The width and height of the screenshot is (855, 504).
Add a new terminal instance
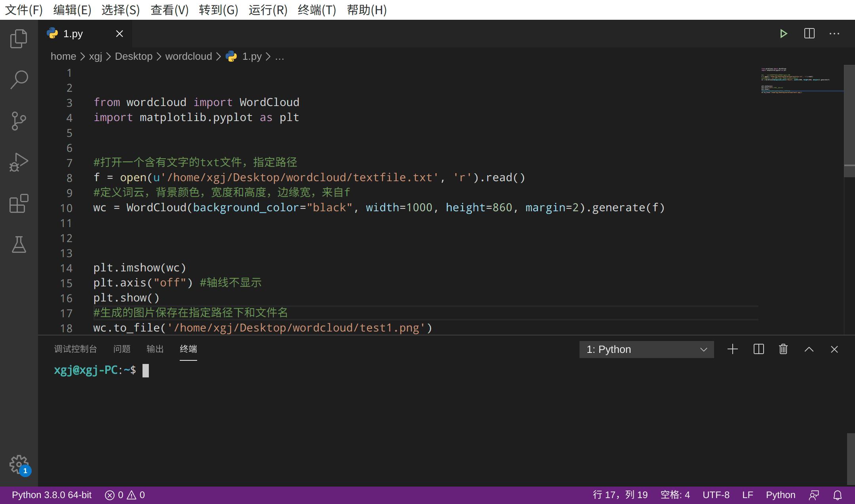click(x=733, y=349)
